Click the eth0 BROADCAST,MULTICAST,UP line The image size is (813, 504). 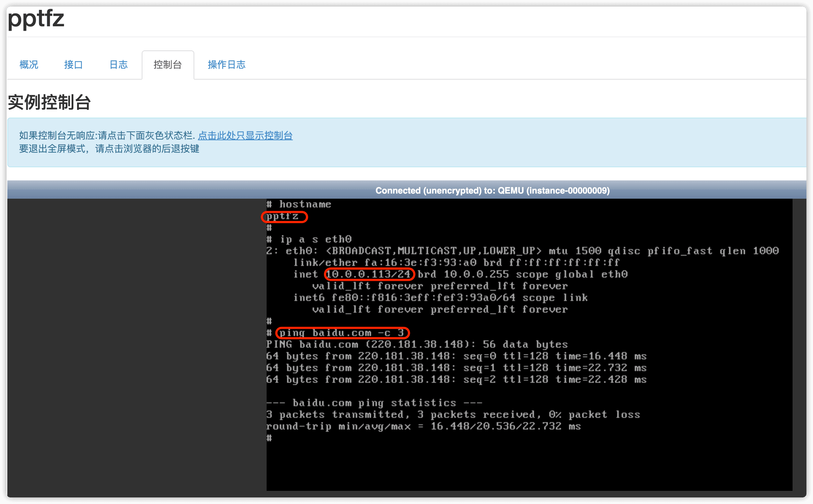(x=523, y=251)
